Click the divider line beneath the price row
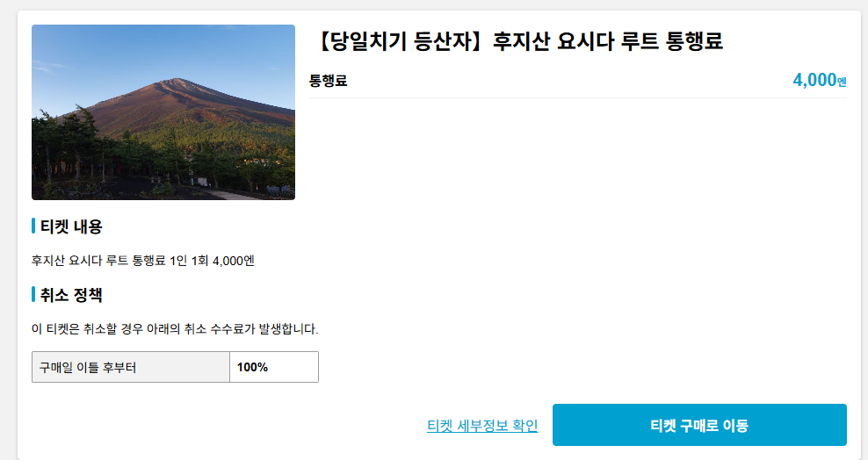 (578, 97)
